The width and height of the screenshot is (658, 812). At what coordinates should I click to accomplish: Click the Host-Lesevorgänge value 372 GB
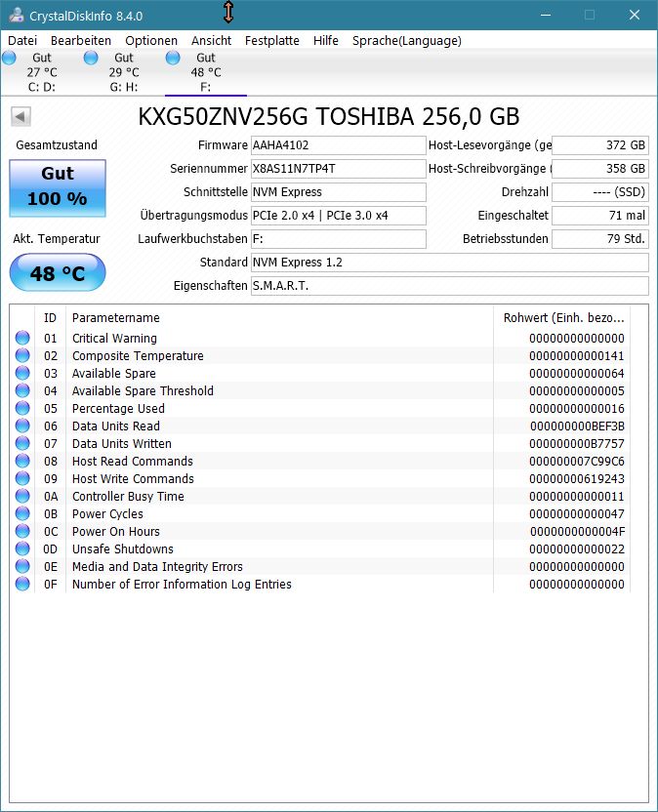600,145
